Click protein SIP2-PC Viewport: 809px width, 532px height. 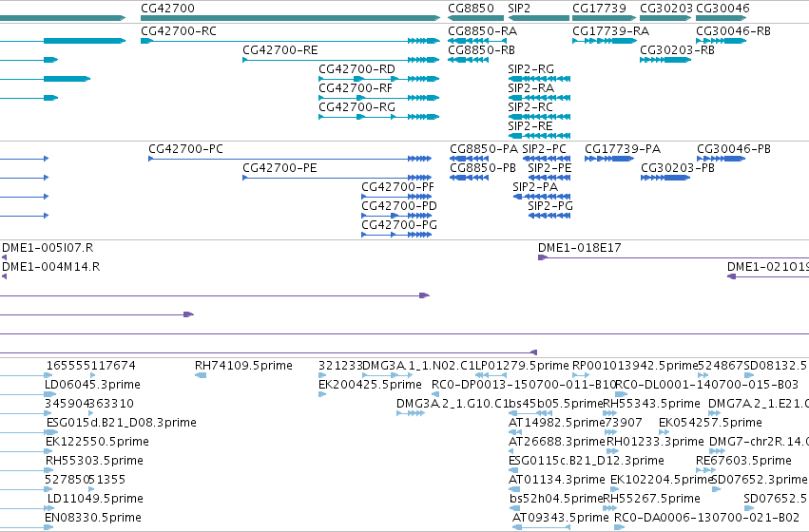point(545,149)
